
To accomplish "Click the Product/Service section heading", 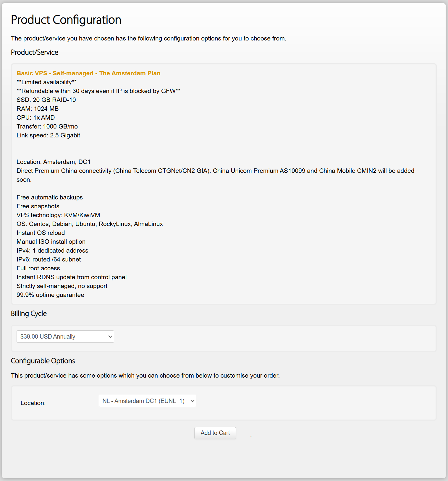I will point(35,52).
